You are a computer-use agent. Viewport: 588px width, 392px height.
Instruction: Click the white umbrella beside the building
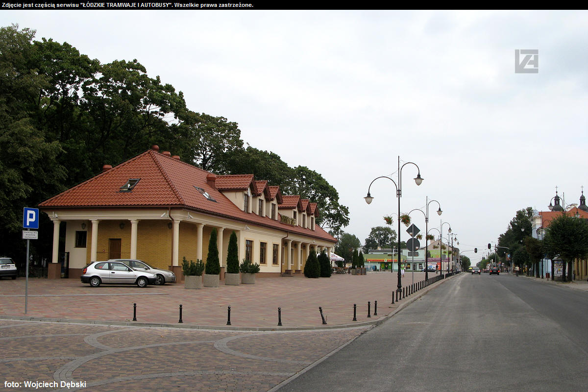[x=336, y=257]
